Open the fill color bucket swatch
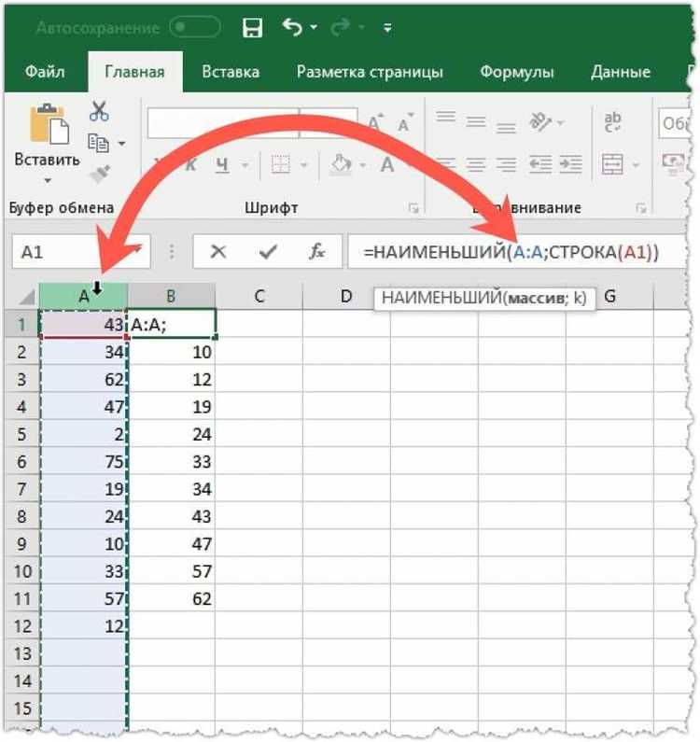The height and width of the screenshot is (742, 700). [x=342, y=164]
